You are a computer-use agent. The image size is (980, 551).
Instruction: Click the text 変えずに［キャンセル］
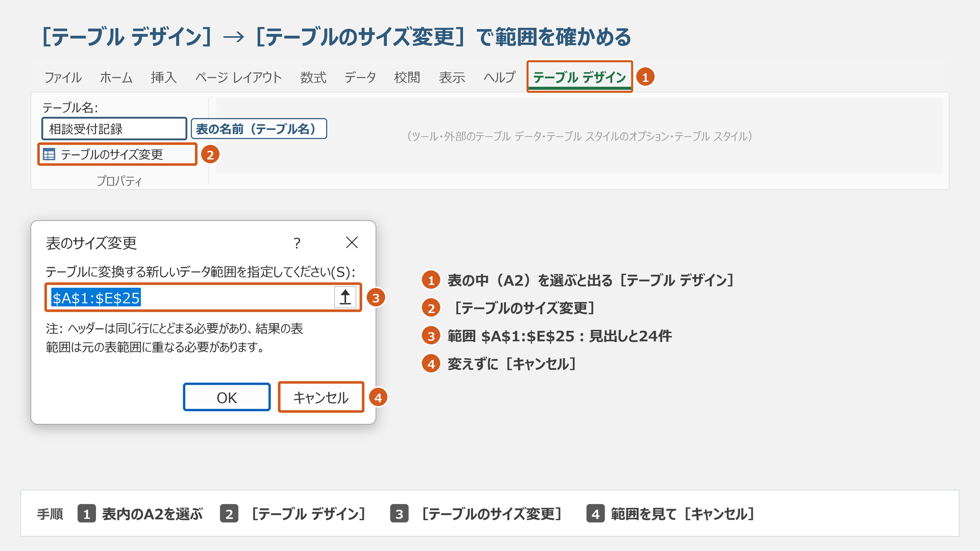point(512,364)
